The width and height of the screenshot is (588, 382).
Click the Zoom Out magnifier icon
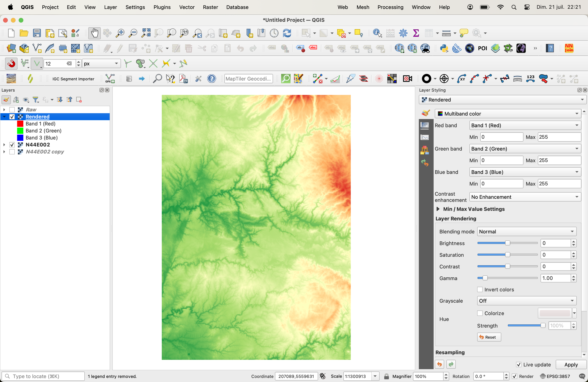click(x=133, y=33)
